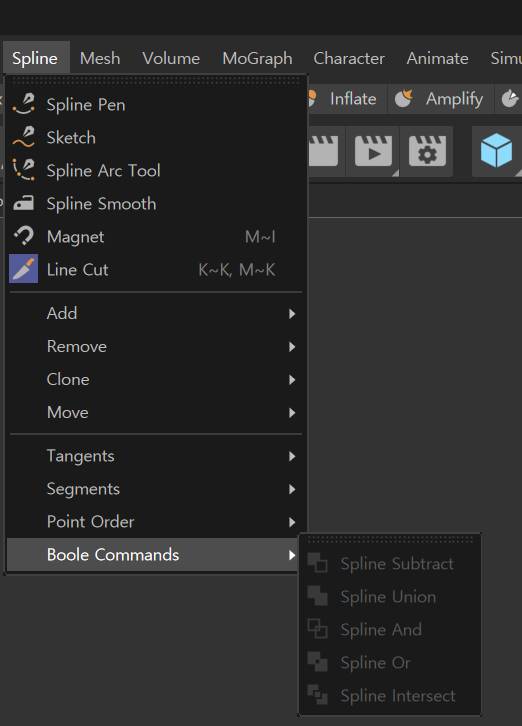The width and height of the screenshot is (522, 726).
Task: Select the Spline Pen tool icon
Action: [x=24, y=104]
